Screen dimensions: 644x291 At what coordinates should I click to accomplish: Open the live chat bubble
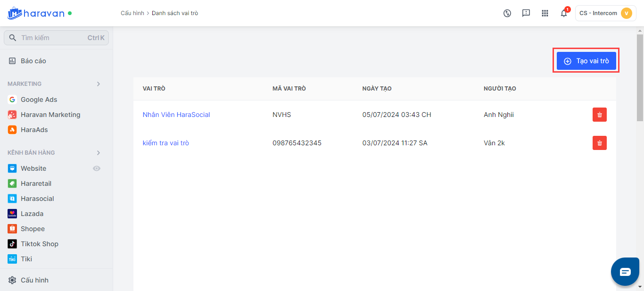(x=625, y=272)
